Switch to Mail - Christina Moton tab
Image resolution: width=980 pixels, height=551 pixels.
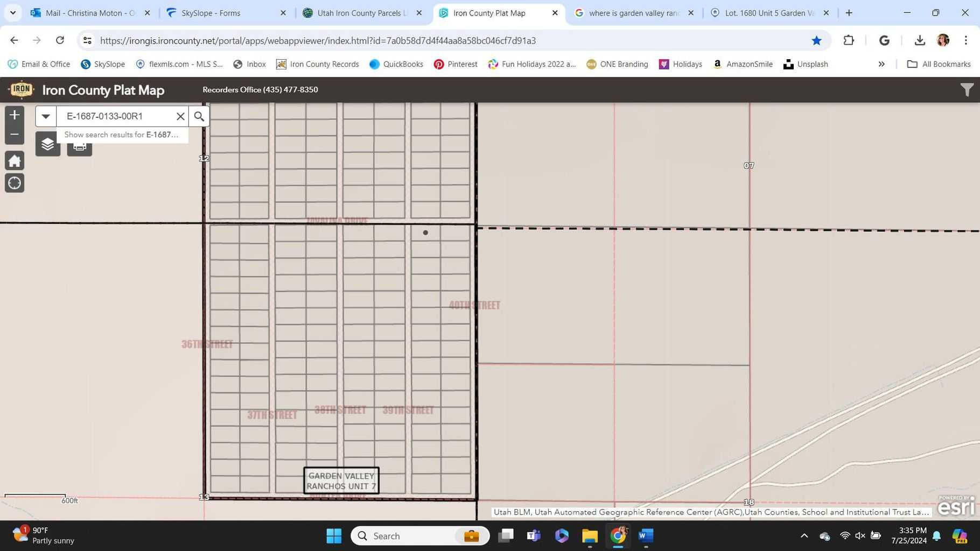[90, 13]
